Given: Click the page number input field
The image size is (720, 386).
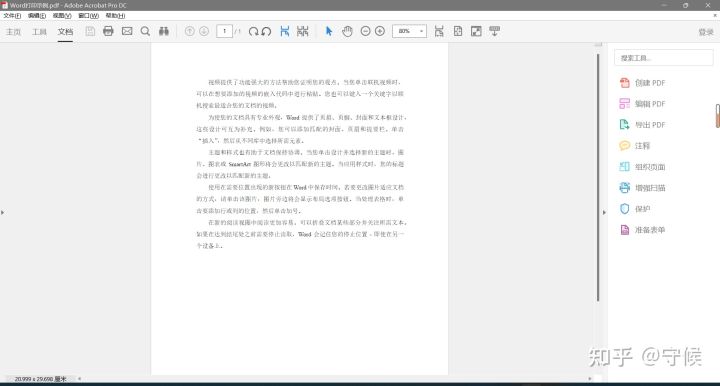Looking at the screenshot, I should tap(224, 31).
